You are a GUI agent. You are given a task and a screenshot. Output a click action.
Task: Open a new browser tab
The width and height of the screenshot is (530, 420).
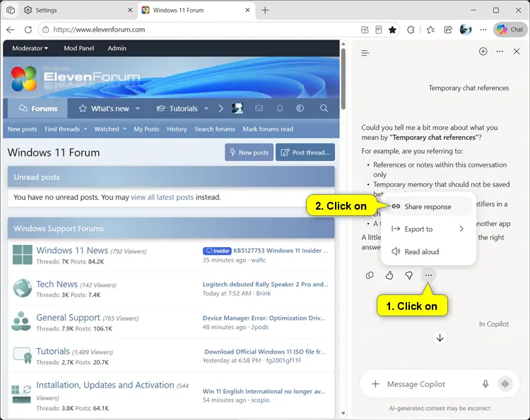[265, 11]
